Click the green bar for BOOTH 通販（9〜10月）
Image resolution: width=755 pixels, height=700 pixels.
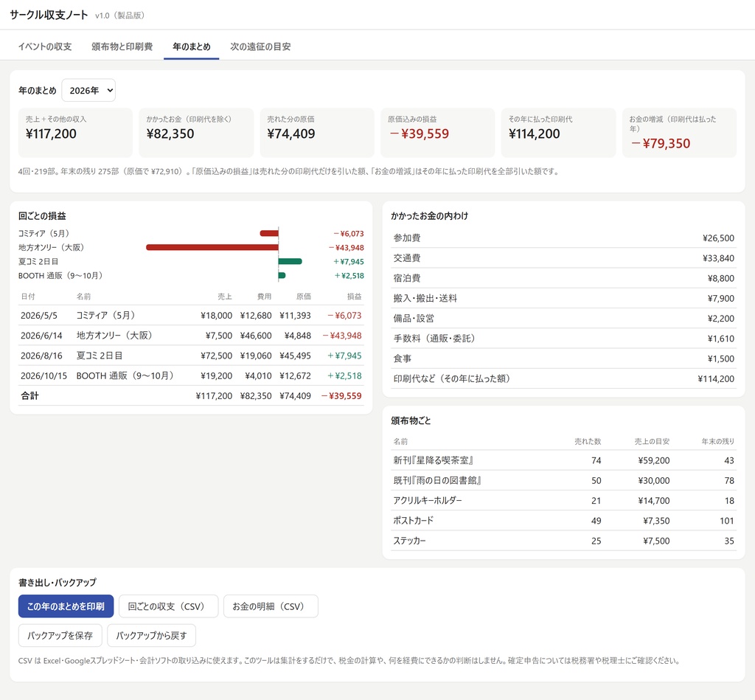pos(282,276)
